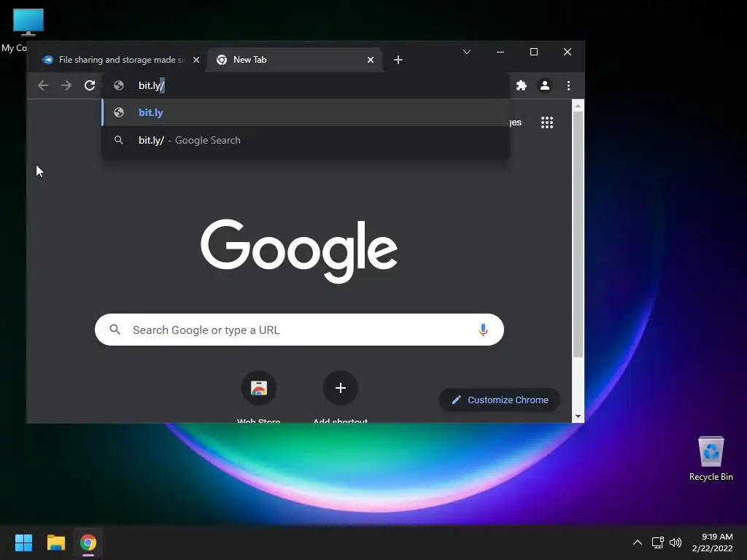The image size is (747, 560).
Task: Go forward with the browser forward arrow
Action: click(66, 85)
